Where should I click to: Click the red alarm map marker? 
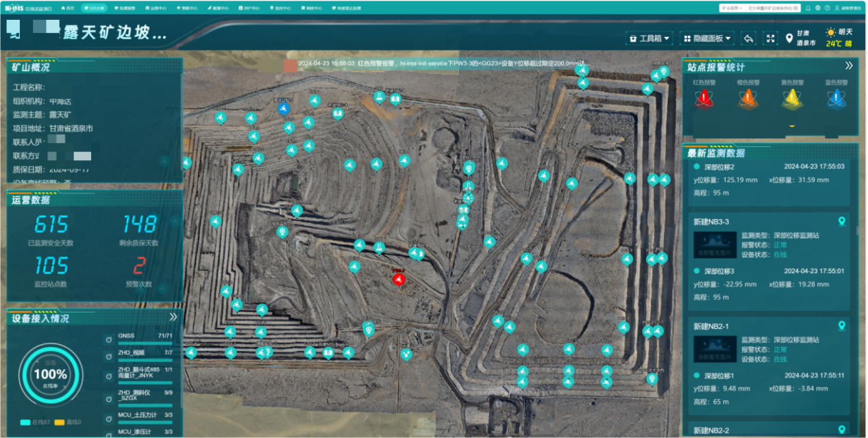pos(399,279)
